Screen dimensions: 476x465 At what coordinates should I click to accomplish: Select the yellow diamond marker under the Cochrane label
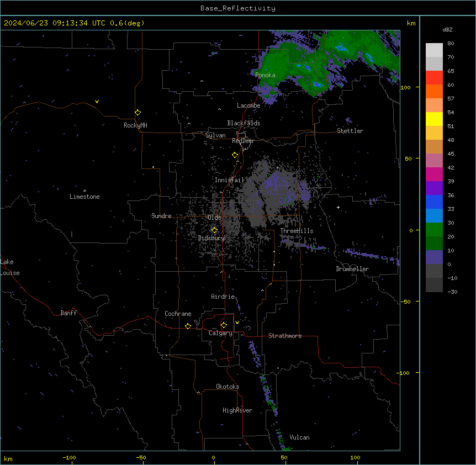click(188, 326)
